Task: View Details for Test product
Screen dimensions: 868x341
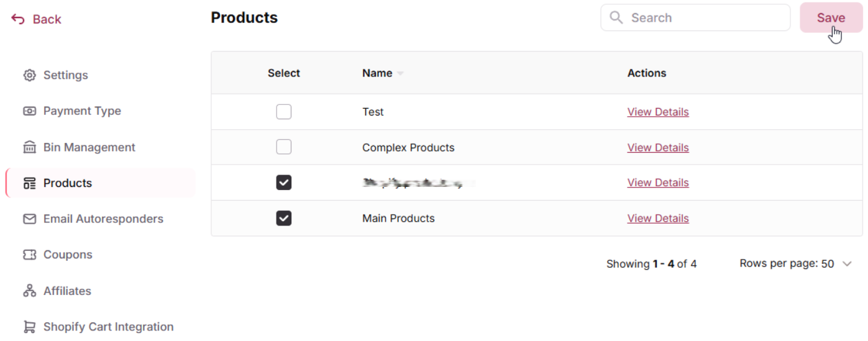Action: click(658, 112)
